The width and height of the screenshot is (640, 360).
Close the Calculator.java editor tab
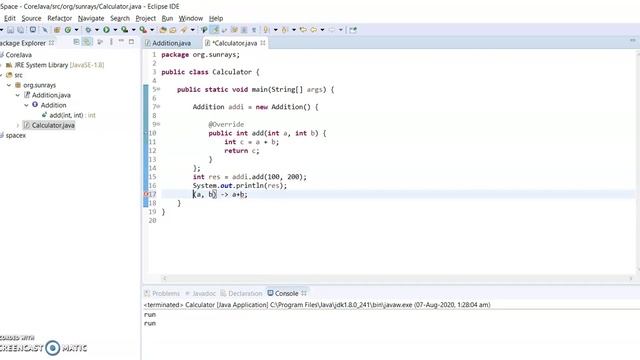point(263,43)
